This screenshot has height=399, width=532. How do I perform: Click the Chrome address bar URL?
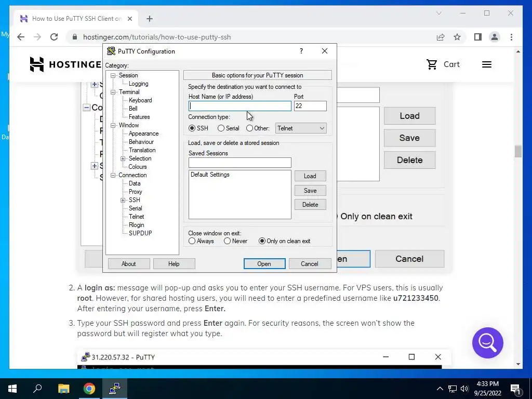coord(157,37)
